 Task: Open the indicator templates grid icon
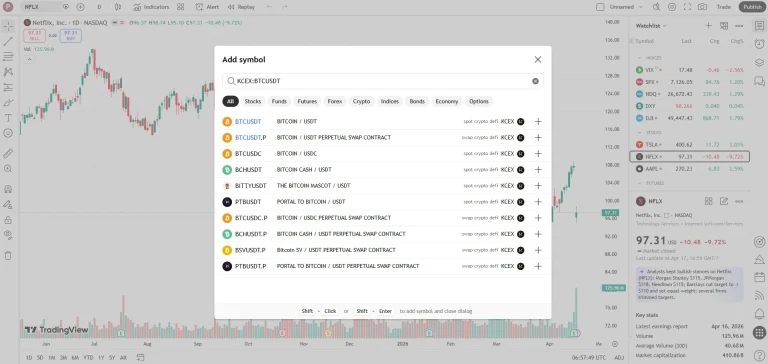pyautogui.click(x=181, y=7)
